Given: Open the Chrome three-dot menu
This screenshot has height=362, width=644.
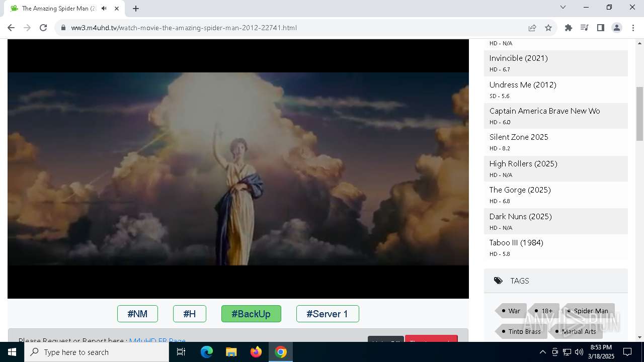Looking at the screenshot, I should click(633, 28).
